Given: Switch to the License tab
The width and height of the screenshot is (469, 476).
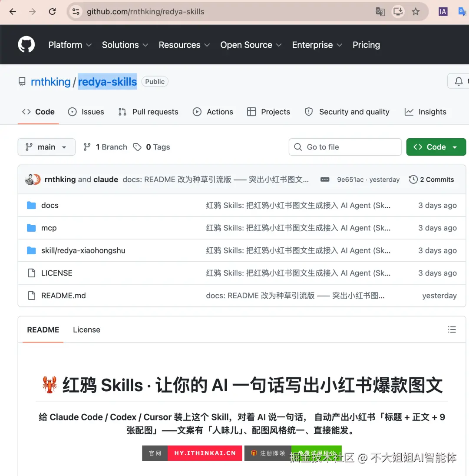Looking at the screenshot, I should coord(86,330).
